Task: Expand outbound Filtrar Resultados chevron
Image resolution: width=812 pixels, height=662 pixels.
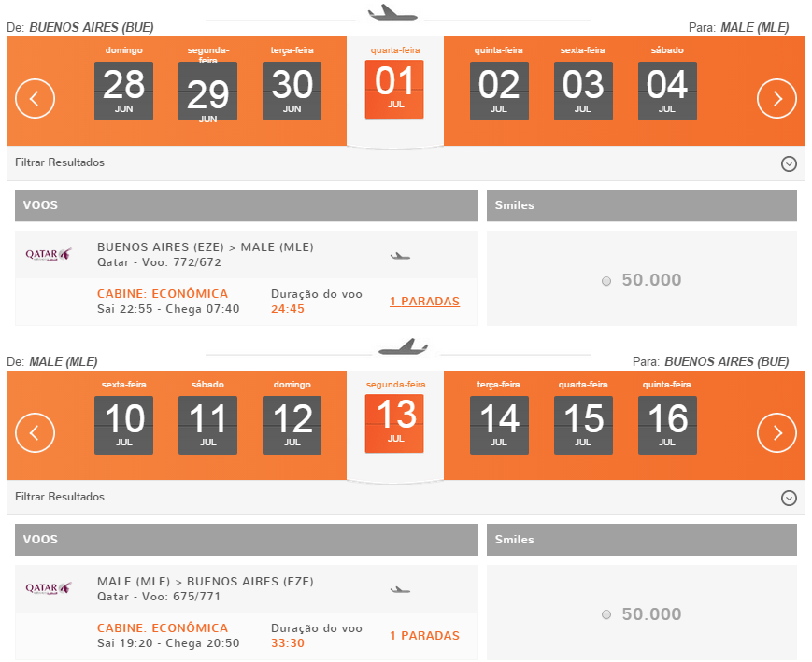Action: pos(789,164)
